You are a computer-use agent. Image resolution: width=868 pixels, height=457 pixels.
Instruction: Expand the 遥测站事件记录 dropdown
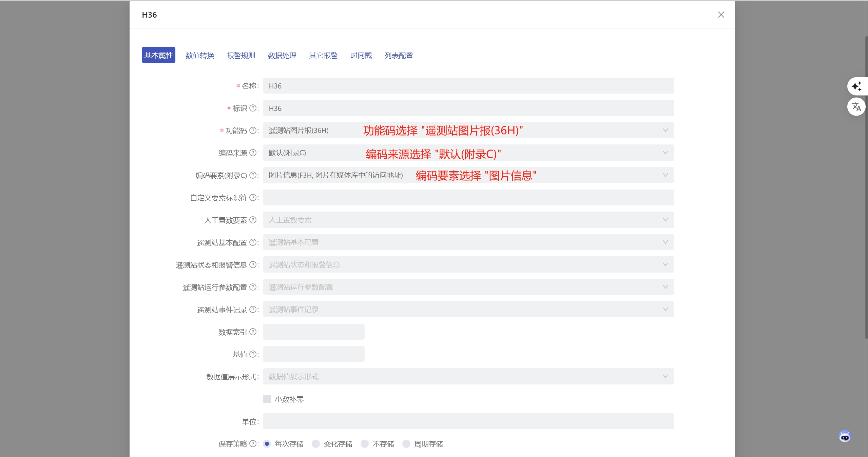pyautogui.click(x=468, y=309)
